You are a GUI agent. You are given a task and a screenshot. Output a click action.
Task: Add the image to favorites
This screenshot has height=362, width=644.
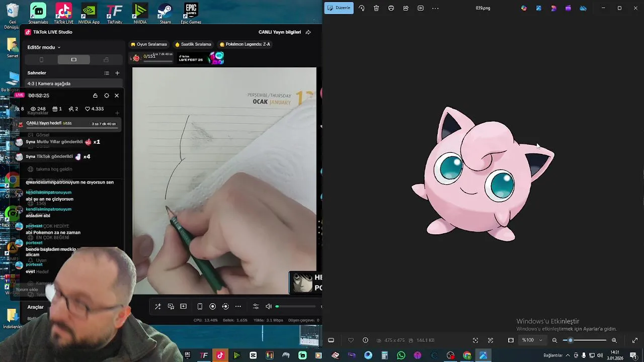pyautogui.click(x=351, y=340)
